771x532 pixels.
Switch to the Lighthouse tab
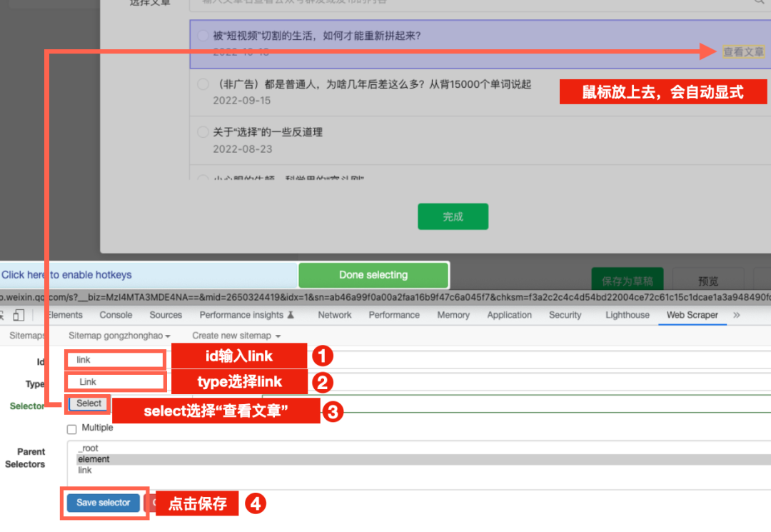click(628, 315)
